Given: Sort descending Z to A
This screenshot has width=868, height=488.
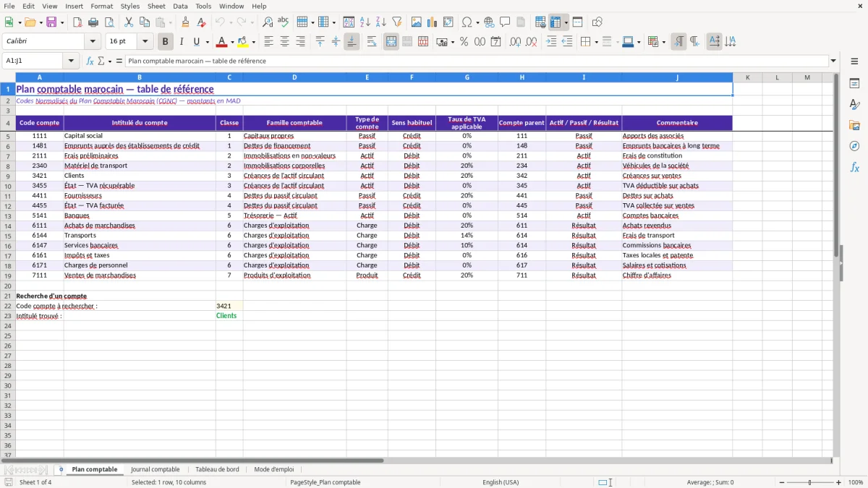Looking at the screenshot, I should click(381, 22).
